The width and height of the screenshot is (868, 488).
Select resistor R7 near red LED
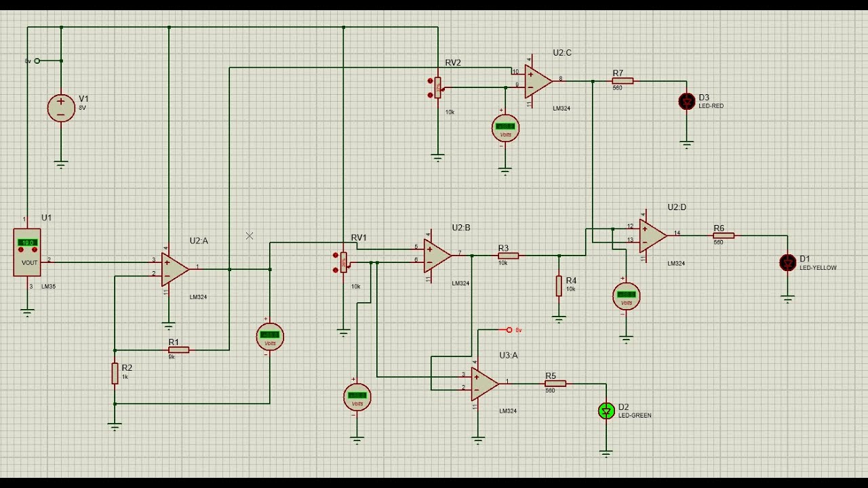pyautogui.click(x=623, y=81)
